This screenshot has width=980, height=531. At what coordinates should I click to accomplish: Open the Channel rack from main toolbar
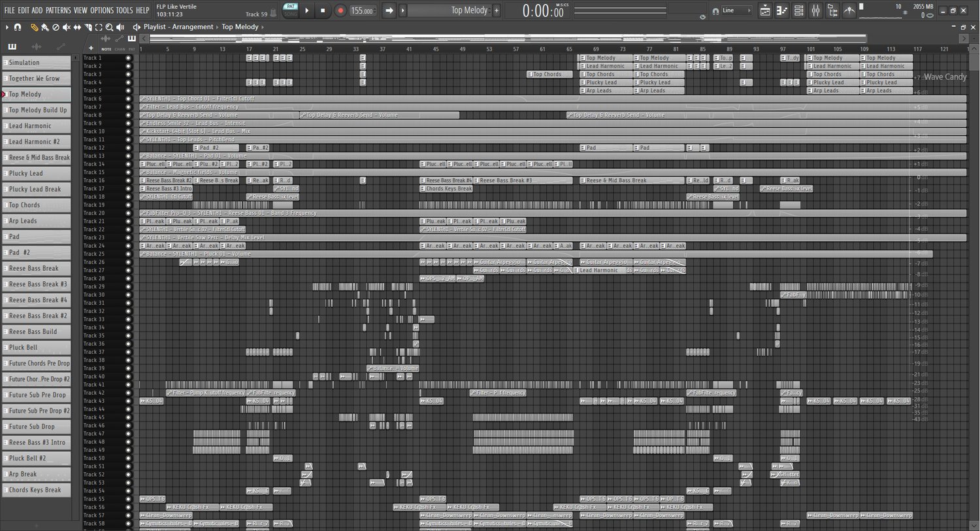[798, 10]
